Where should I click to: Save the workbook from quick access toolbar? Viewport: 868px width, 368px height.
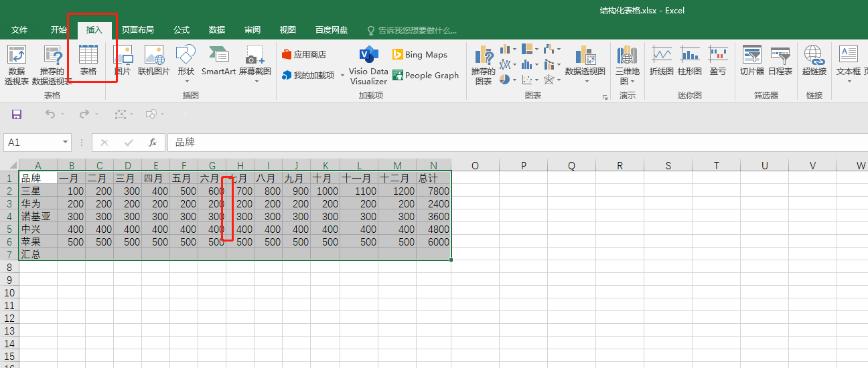tap(17, 114)
